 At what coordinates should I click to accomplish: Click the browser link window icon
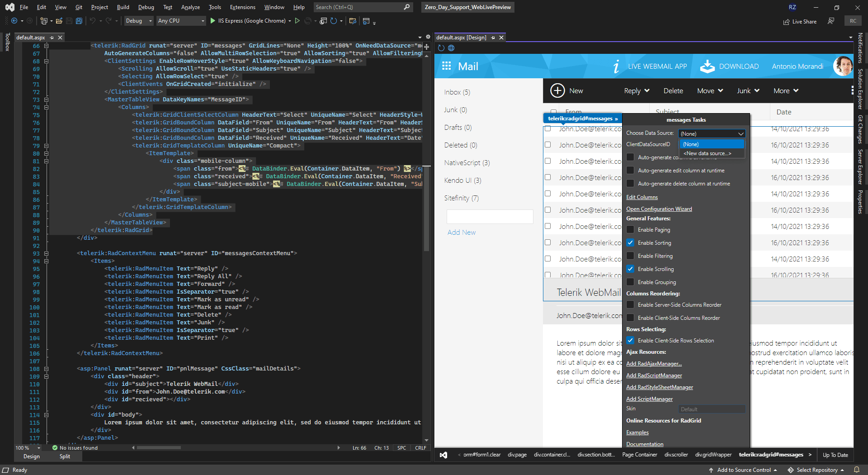tap(323, 21)
